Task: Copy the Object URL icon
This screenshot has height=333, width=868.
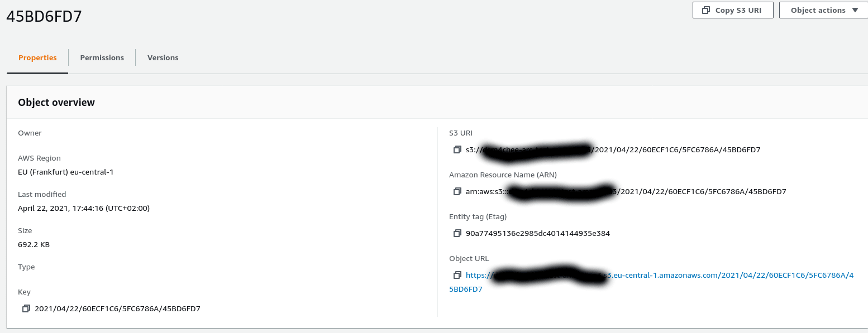Action: pyautogui.click(x=457, y=275)
